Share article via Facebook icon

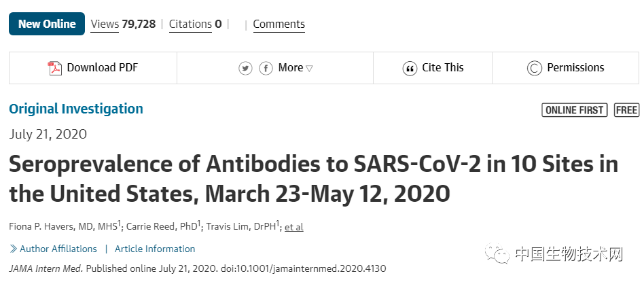point(266,68)
